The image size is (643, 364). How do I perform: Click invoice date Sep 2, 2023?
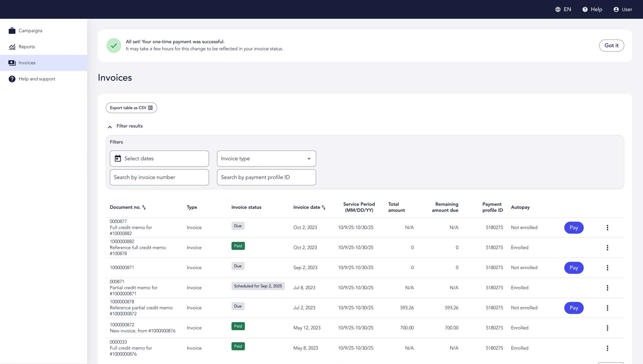pyautogui.click(x=305, y=268)
